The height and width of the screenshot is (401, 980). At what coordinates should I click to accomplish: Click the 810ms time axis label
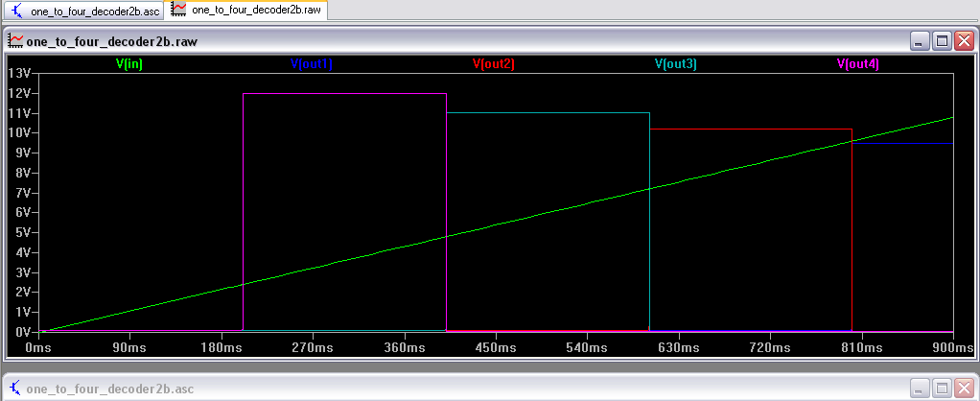[861, 347]
